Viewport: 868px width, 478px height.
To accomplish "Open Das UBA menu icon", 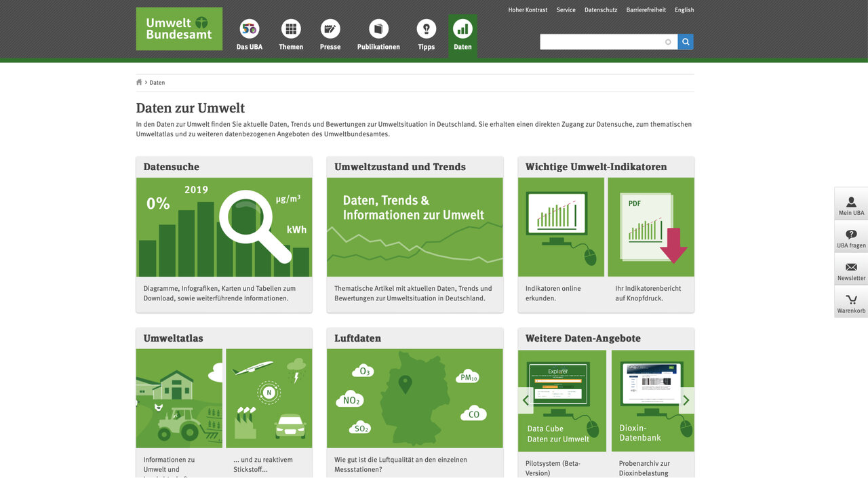I will [250, 28].
